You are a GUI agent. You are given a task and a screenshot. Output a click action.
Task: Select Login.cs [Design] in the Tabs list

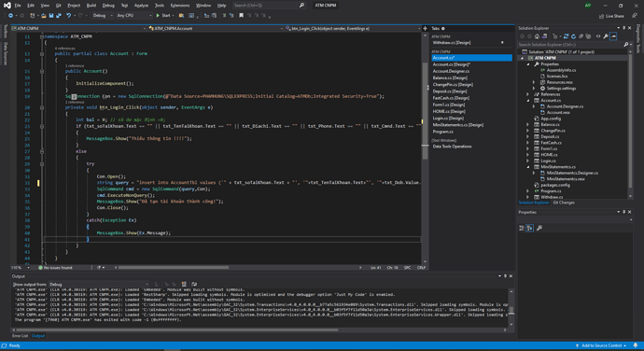click(x=448, y=118)
